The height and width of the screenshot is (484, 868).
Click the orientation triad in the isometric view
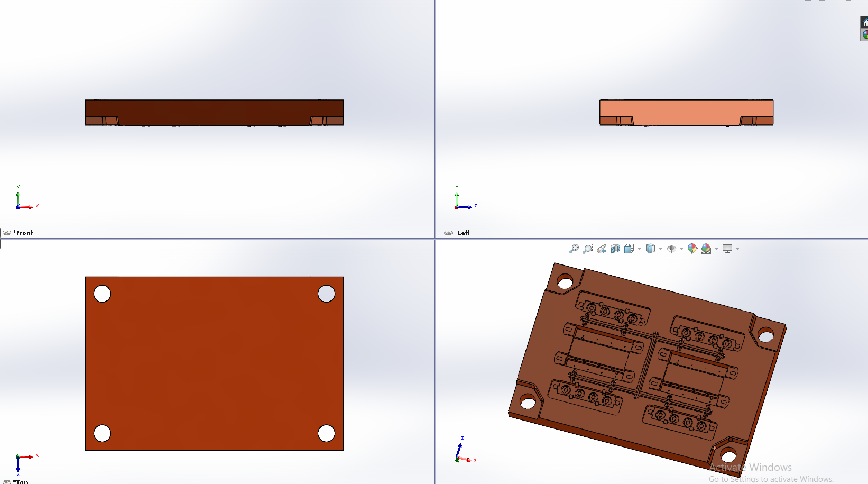pyautogui.click(x=464, y=450)
